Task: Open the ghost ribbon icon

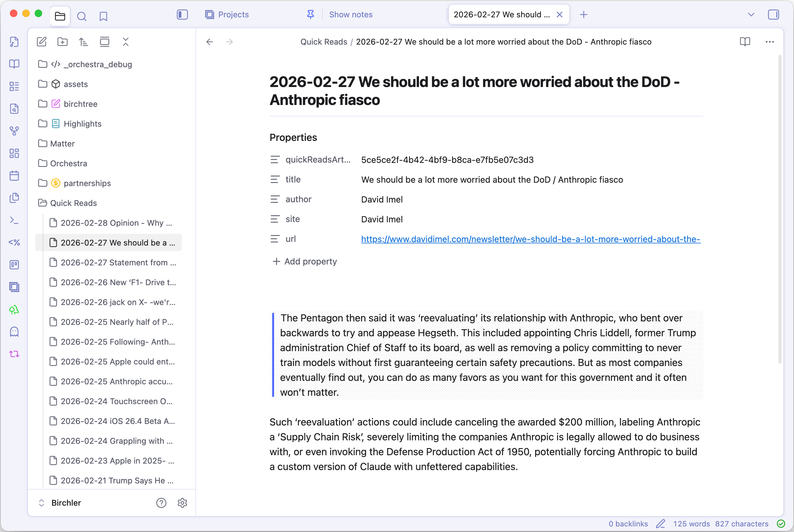Action: (14, 332)
